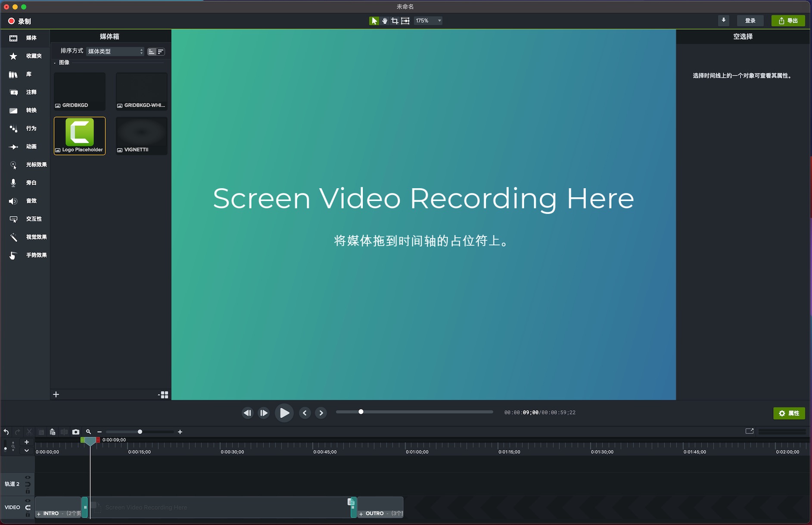
Task: Select the Logo Placeholder thumbnail
Action: pos(80,136)
